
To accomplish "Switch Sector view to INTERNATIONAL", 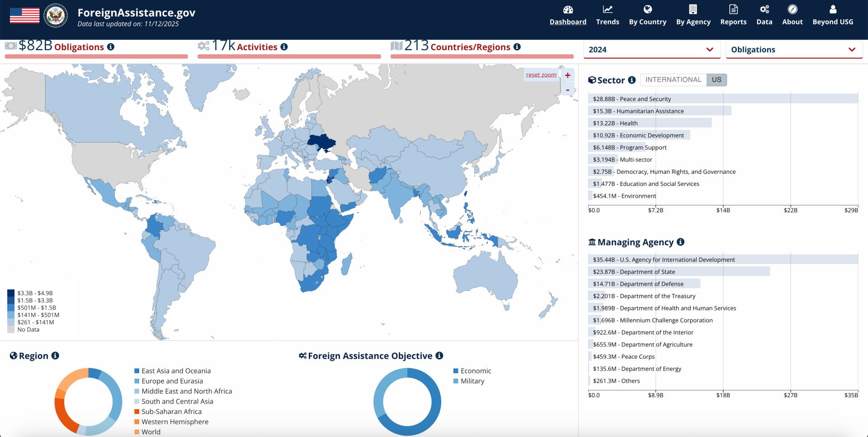I will click(673, 80).
